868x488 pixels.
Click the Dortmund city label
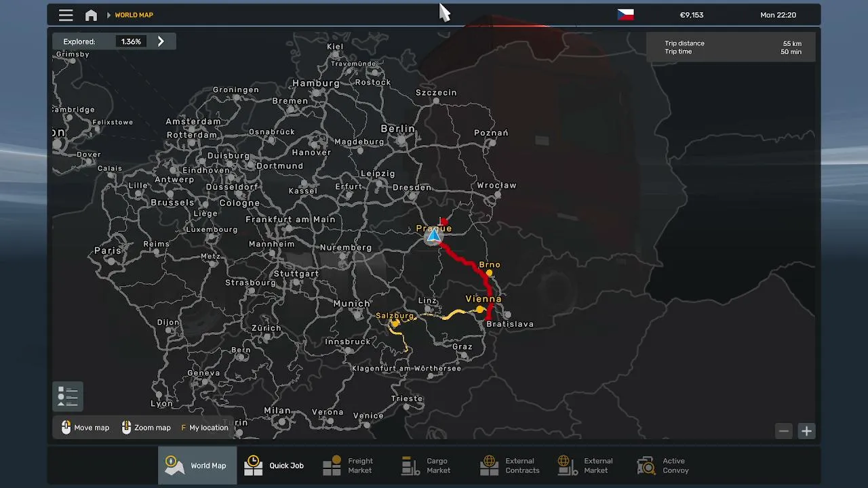click(279, 166)
